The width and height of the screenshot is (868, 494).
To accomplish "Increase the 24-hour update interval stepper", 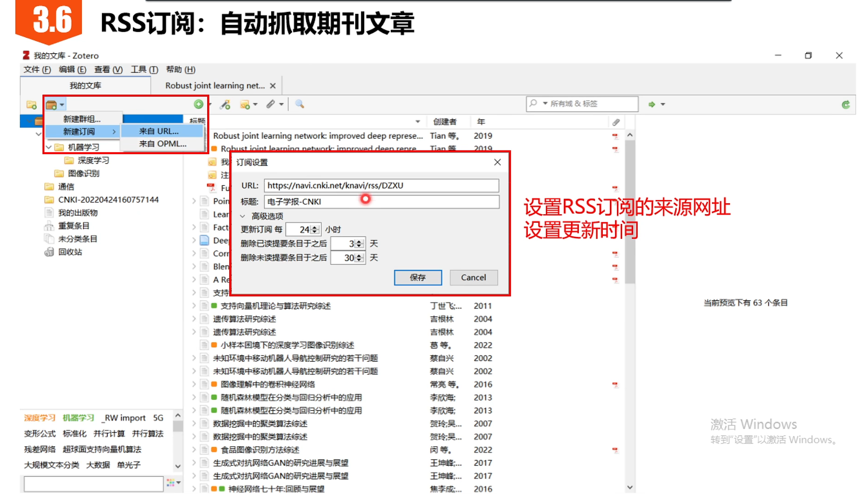I will point(314,227).
